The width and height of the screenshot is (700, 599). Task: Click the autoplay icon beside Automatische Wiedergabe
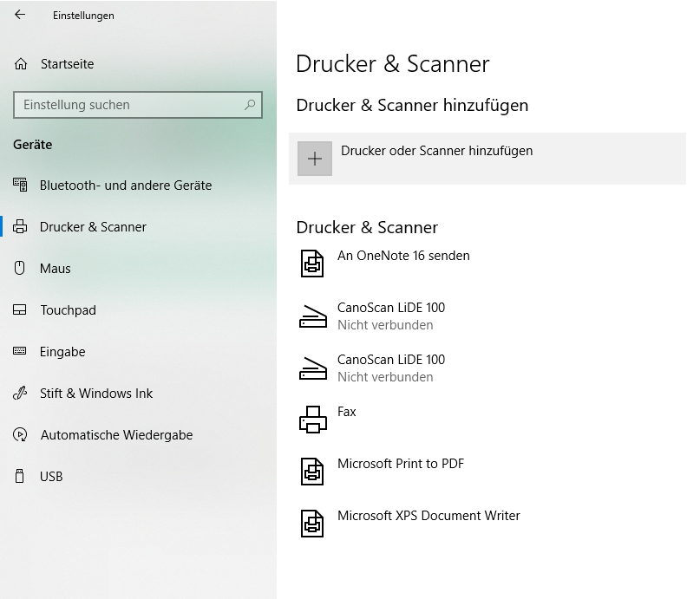(20, 434)
